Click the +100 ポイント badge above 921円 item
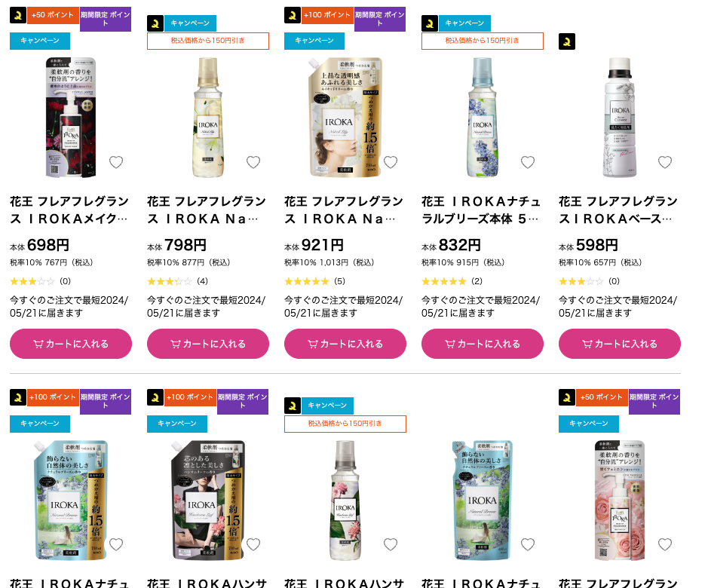The width and height of the screenshot is (711, 588). pos(327,15)
